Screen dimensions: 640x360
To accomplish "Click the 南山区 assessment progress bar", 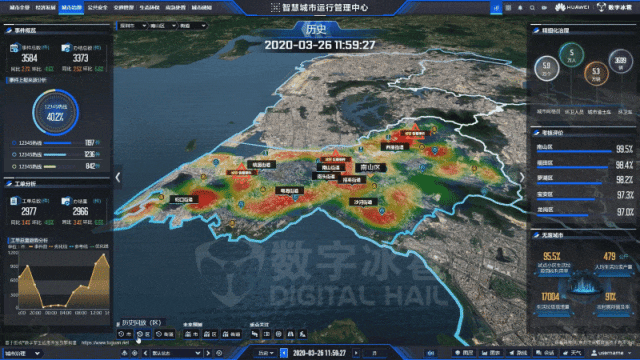I will coord(574,151).
